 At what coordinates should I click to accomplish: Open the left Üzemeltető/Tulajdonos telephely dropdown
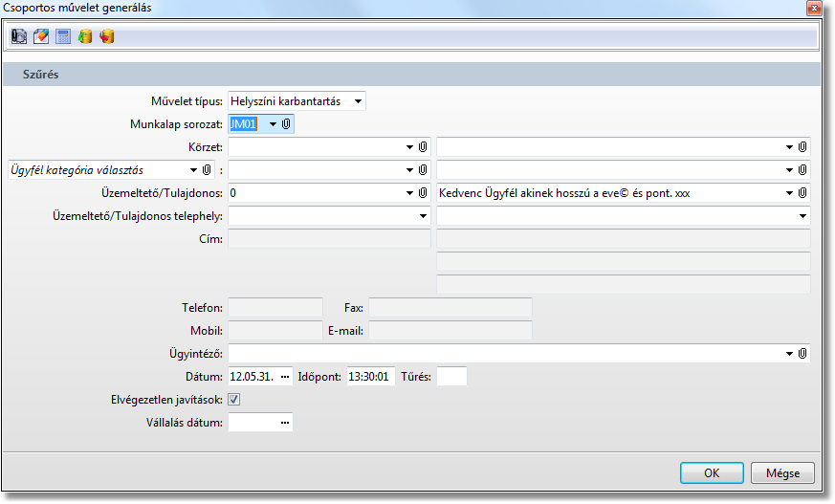pyautogui.click(x=423, y=215)
